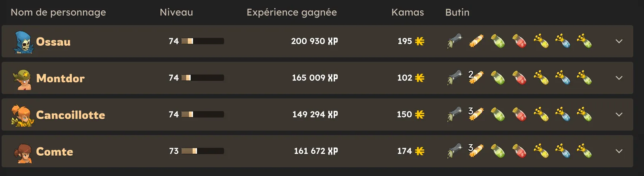Screen dimensions: 644x176
Task: Select Montdor's elf character portrait
Action: [22, 79]
